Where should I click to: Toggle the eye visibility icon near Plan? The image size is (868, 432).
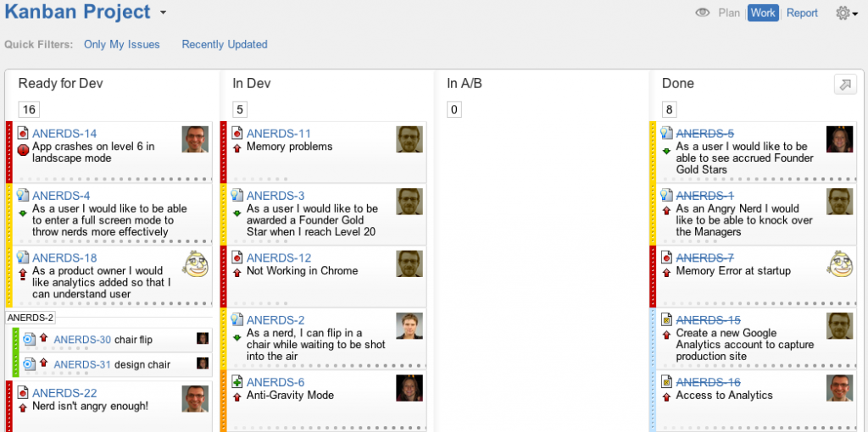(702, 13)
